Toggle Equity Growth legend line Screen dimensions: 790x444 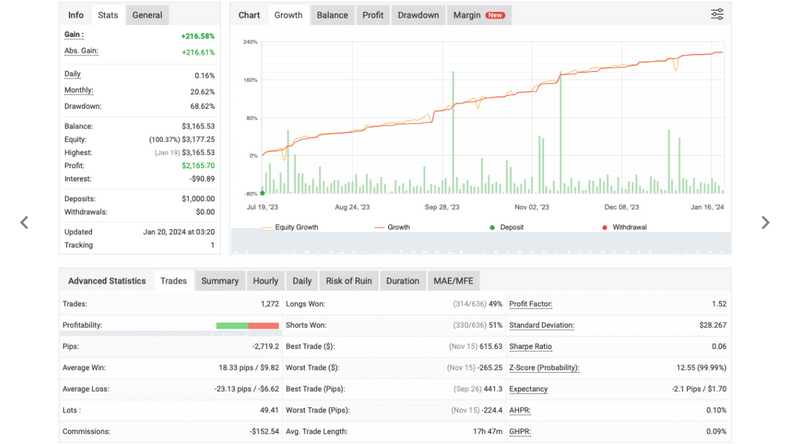click(x=290, y=227)
